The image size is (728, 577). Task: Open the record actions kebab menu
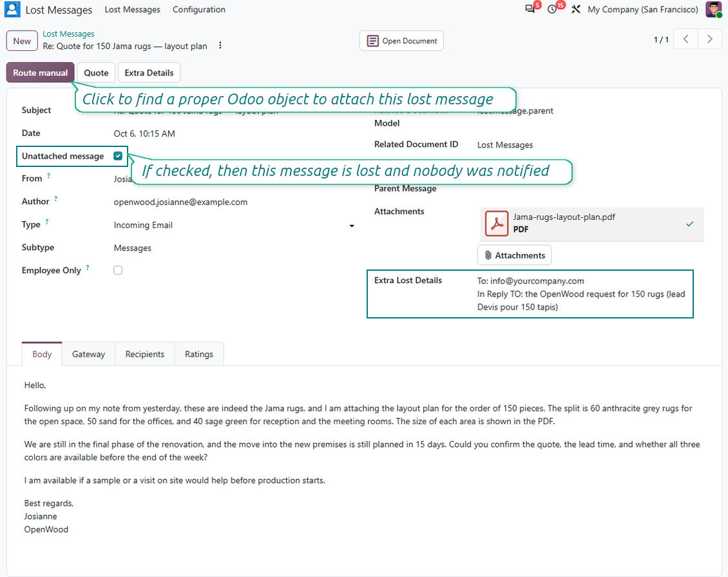click(x=220, y=45)
